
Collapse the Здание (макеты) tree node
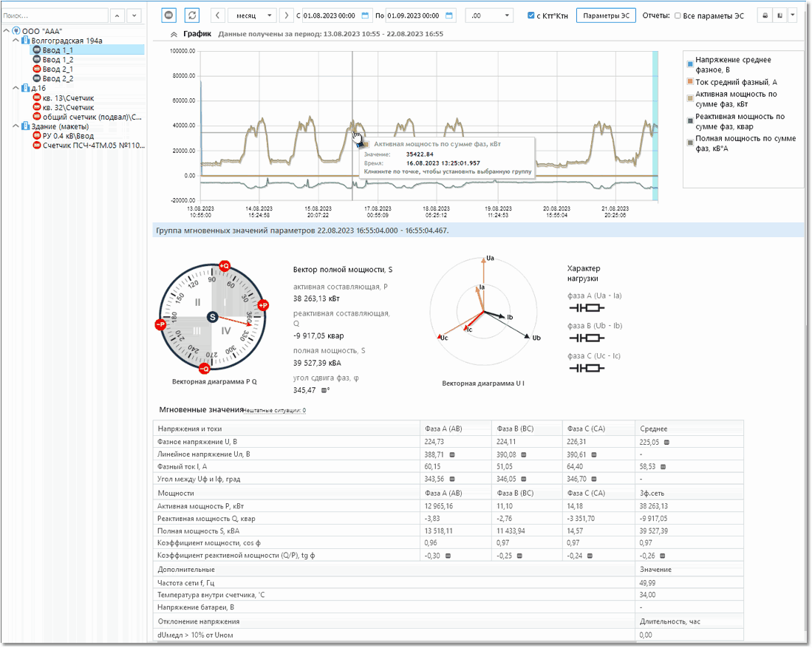[x=16, y=126]
